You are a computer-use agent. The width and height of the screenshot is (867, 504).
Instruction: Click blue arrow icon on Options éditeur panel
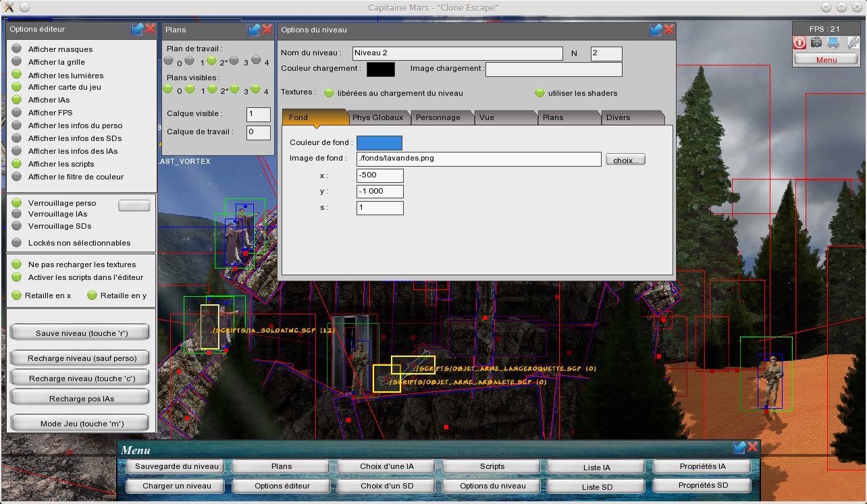tap(137, 29)
